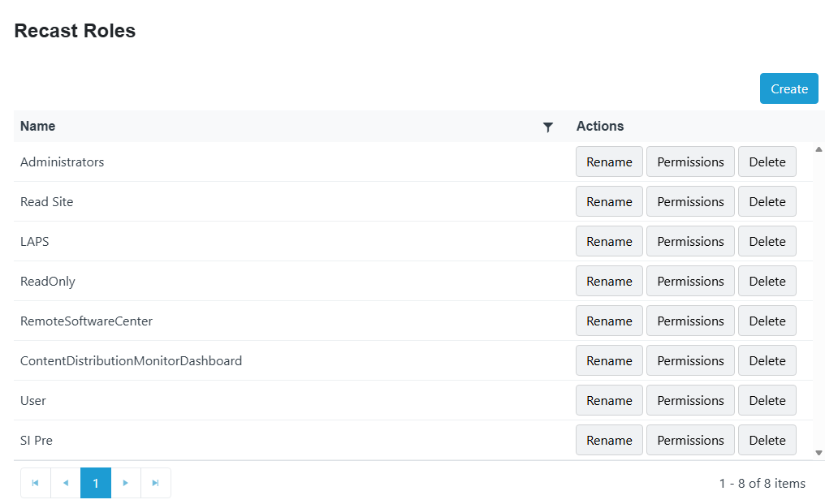Delete the RemoteSoftwareCenter role
838x504 pixels.
(767, 321)
